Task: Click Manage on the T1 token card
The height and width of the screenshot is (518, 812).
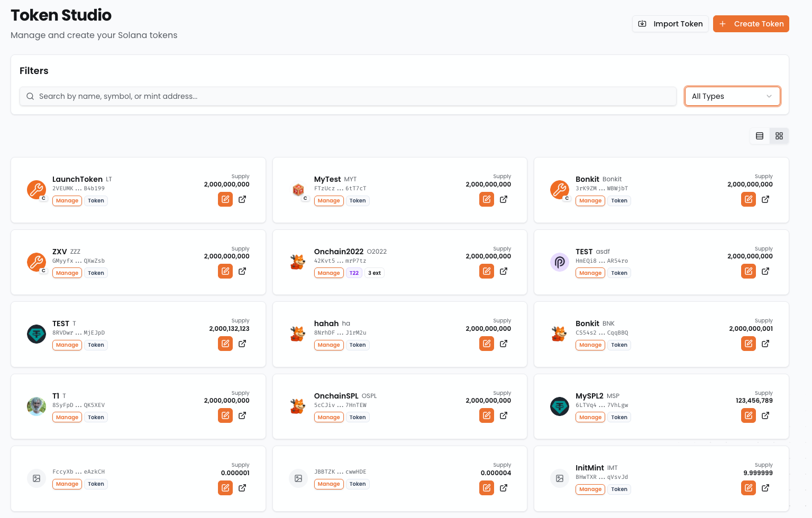Action: 67,418
